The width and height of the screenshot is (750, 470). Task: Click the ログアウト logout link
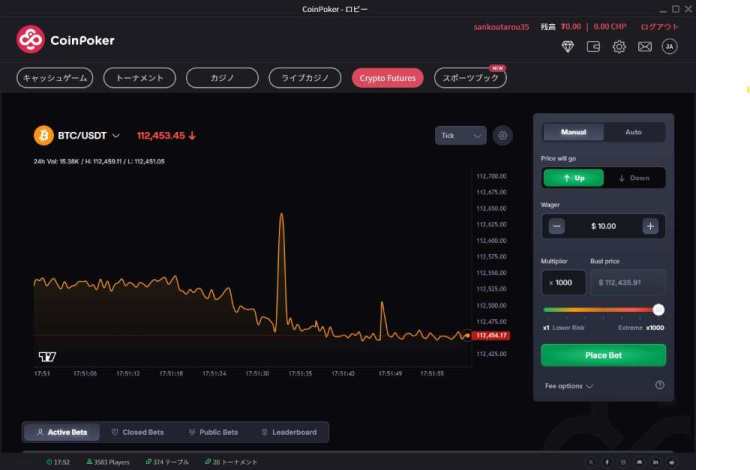coord(658,27)
